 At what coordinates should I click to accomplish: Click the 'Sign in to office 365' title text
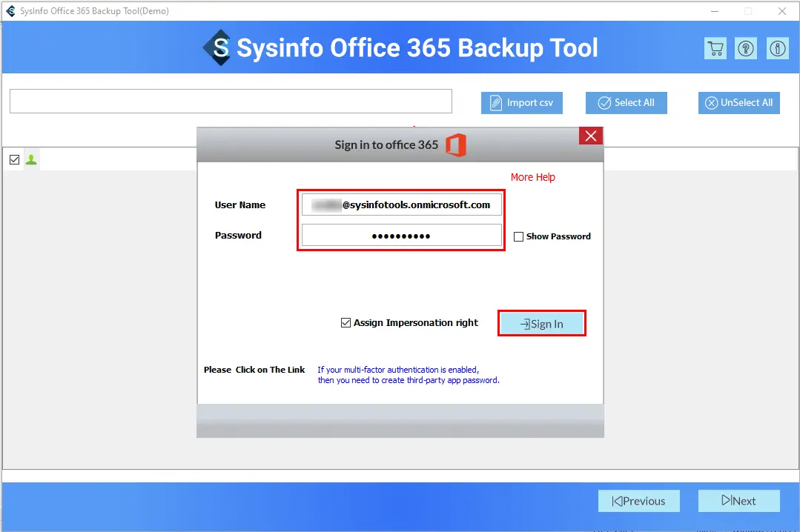(x=386, y=145)
